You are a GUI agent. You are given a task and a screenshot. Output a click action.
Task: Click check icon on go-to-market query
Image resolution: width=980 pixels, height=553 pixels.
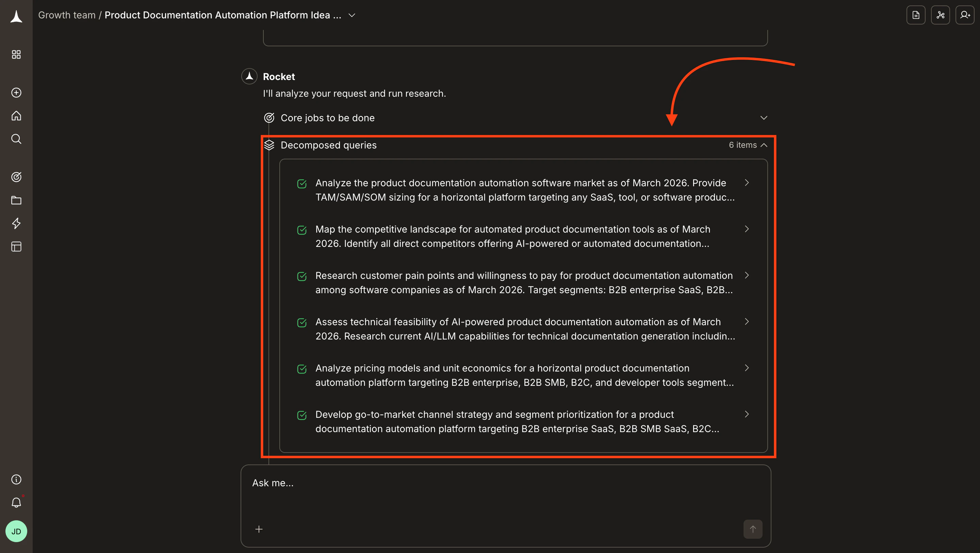coord(302,416)
